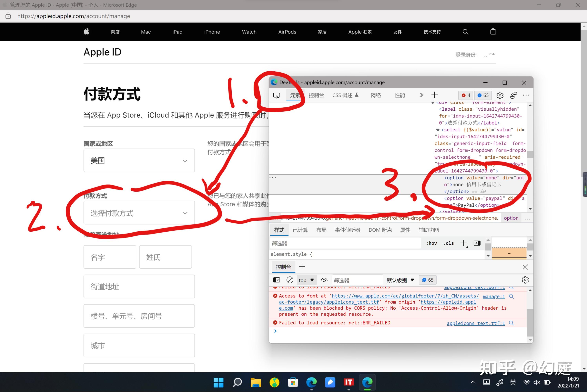The width and height of the screenshot is (587, 392).
Task: Click the Inspect element picker icon
Action: [x=277, y=95]
